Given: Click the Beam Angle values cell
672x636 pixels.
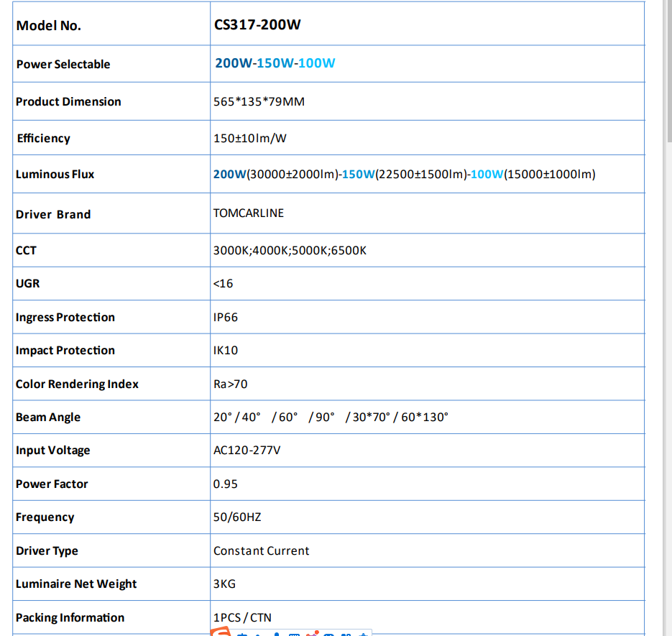Looking at the screenshot, I should (330, 417).
